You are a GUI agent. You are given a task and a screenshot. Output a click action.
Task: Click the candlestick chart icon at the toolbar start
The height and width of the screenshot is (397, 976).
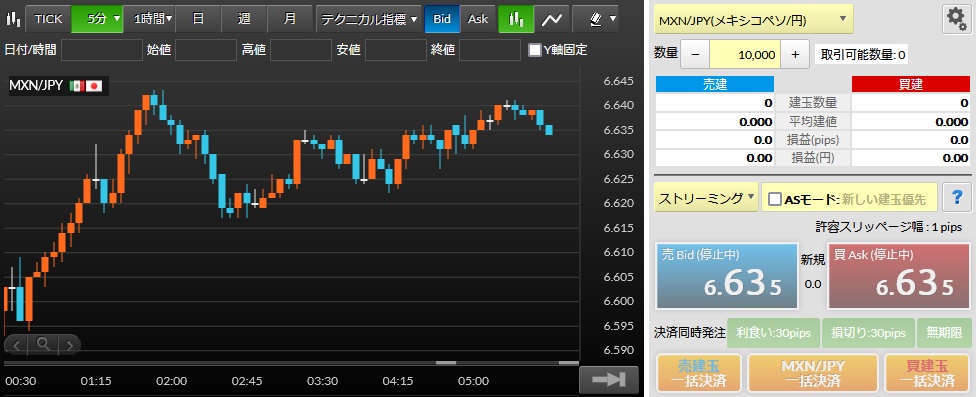coord(12,19)
